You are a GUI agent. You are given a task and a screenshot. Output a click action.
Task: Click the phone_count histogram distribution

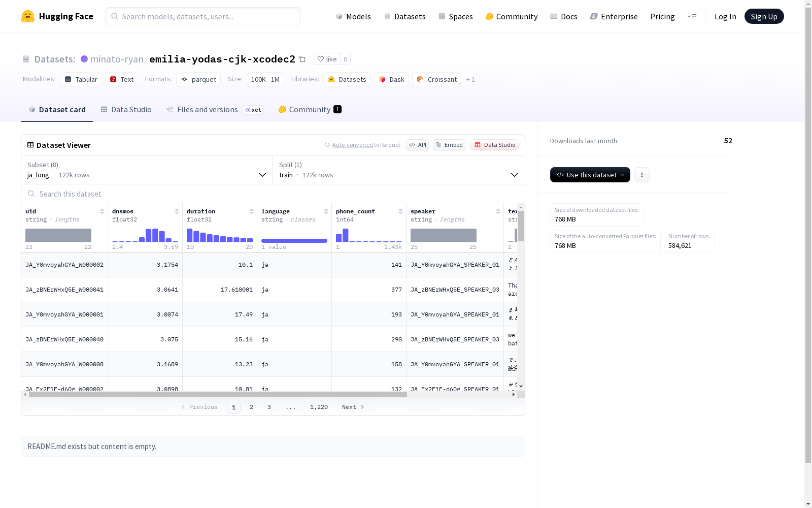click(x=369, y=235)
